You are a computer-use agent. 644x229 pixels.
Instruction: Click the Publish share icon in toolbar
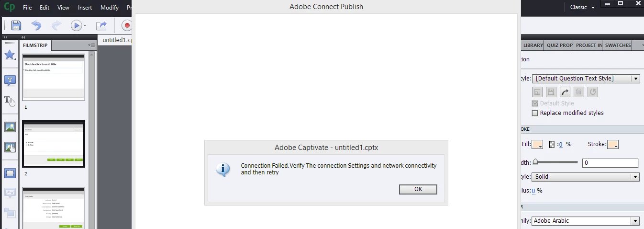tap(101, 25)
